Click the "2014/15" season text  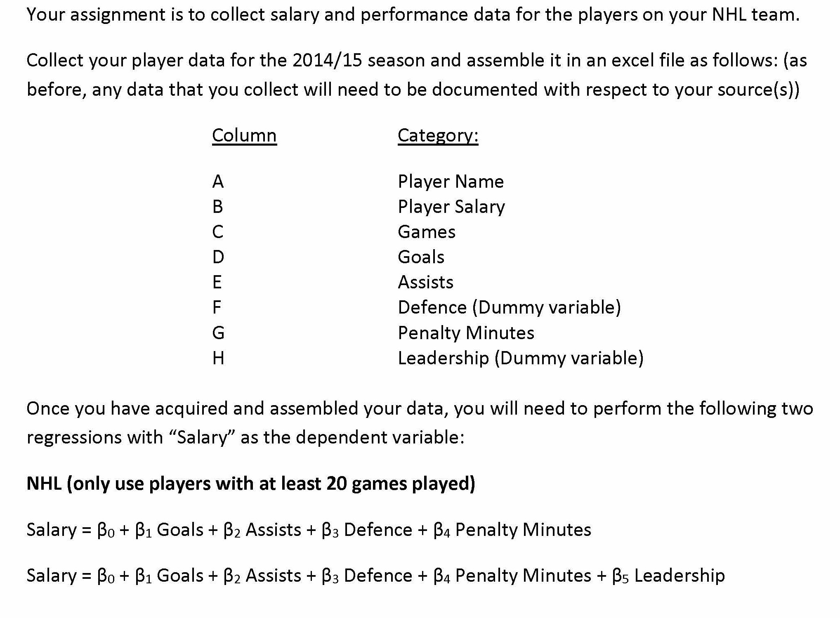tap(327, 60)
